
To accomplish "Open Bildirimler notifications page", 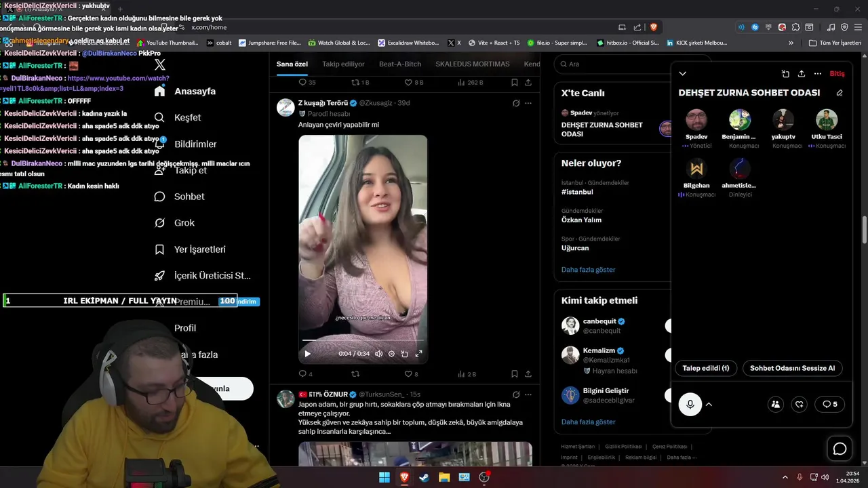I will [x=186, y=144].
